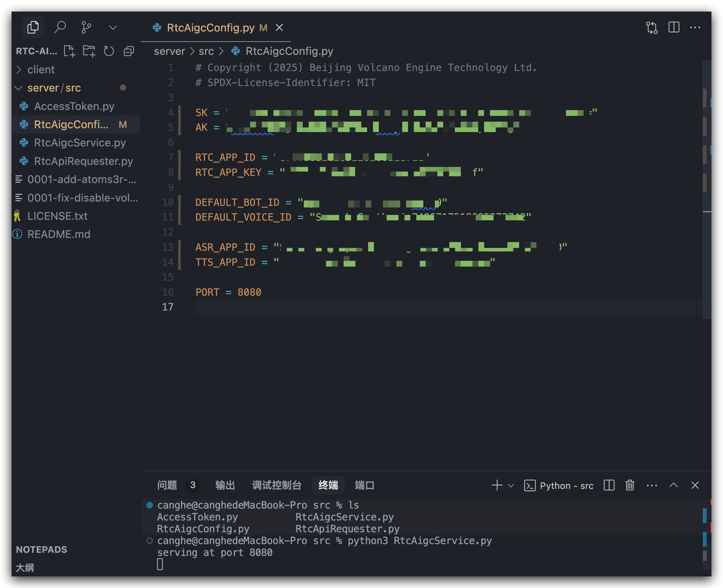Screen dimensions: 723x588
Task: Click the New Folder icon in explorer header
Action: (x=89, y=51)
